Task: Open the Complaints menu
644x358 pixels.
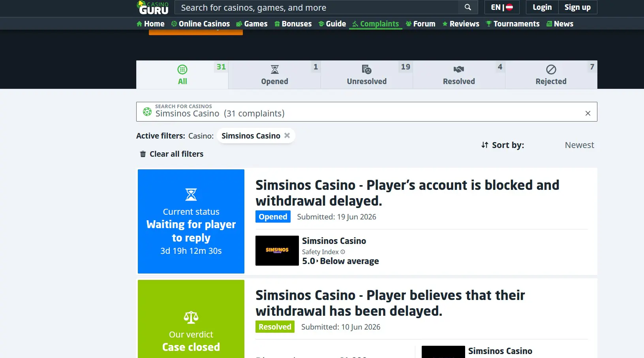Action: click(376, 24)
